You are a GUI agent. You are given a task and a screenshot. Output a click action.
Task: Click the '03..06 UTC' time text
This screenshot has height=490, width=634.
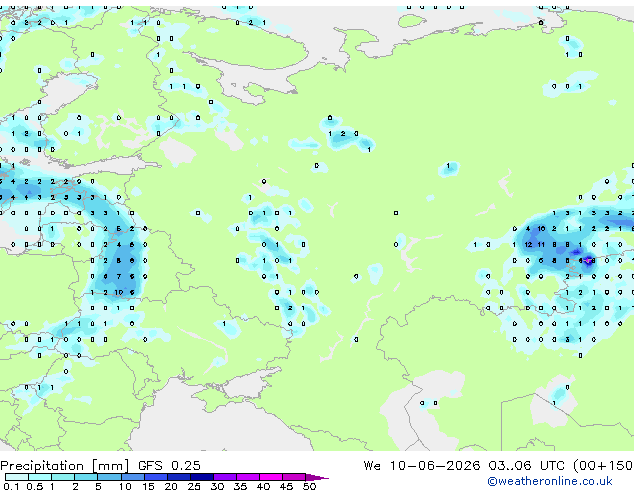[526, 466]
